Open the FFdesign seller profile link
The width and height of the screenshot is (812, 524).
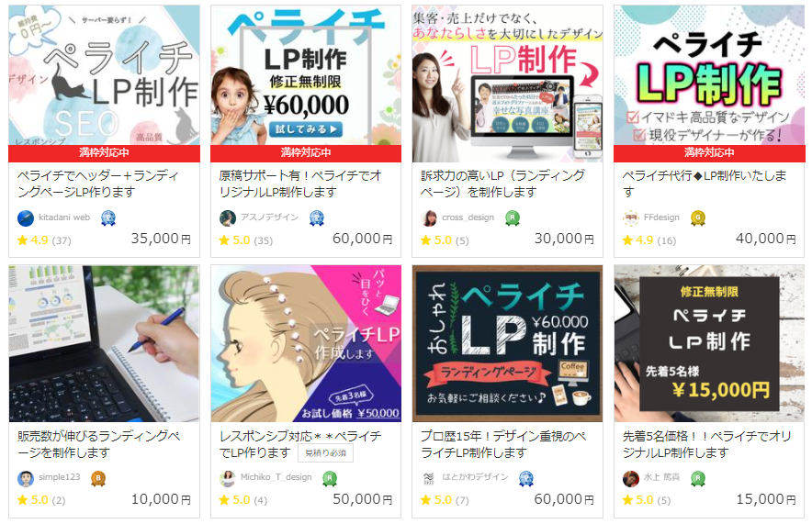click(661, 217)
